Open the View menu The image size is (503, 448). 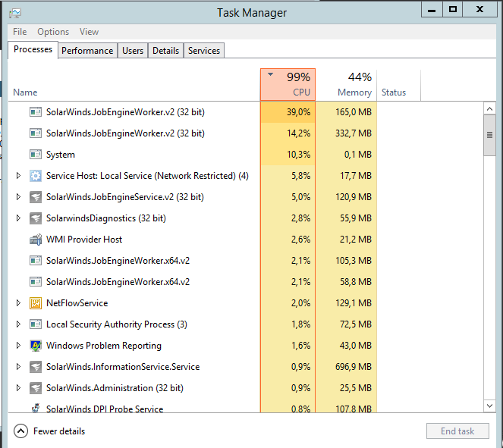[x=90, y=32]
